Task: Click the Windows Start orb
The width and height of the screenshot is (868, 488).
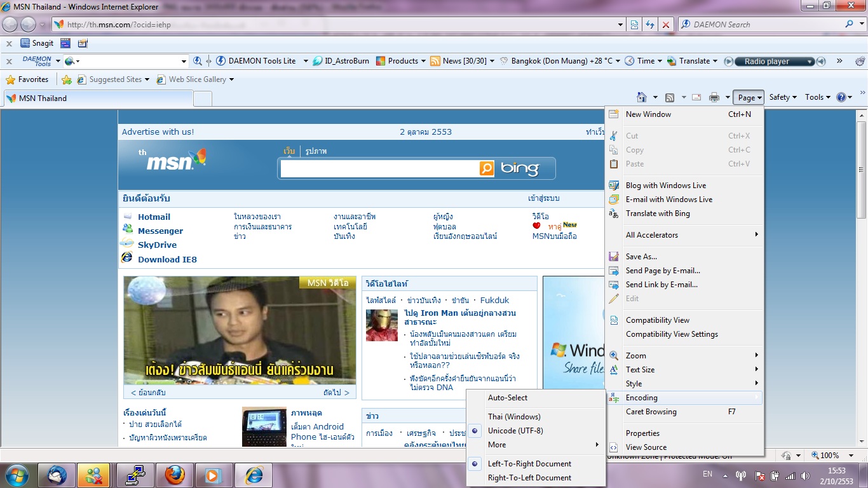Action: coord(15,475)
